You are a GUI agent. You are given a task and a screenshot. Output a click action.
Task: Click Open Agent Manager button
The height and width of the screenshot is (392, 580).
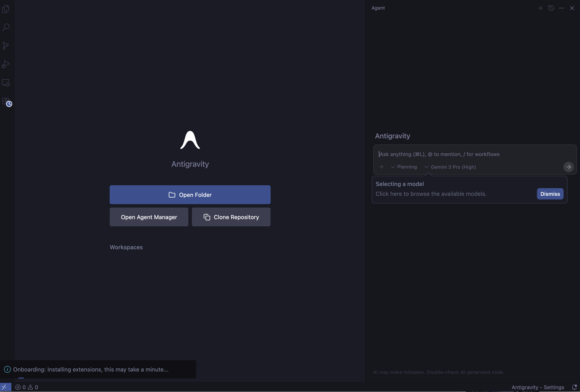[149, 217]
